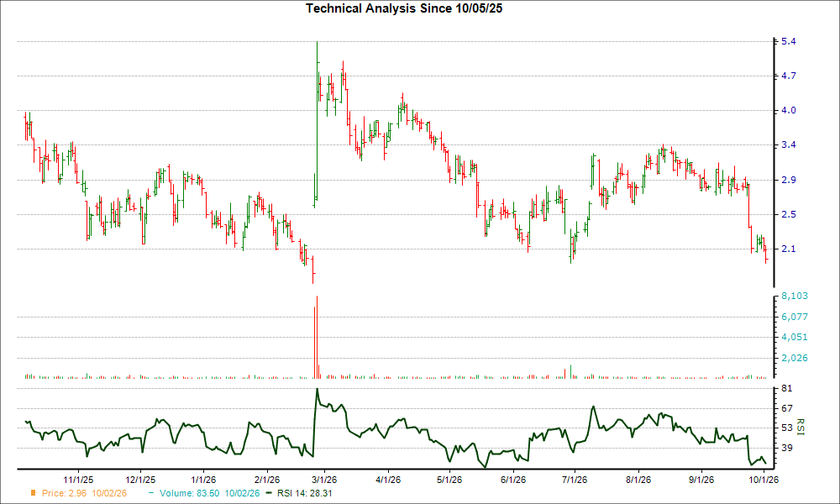The height and width of the screenshot is (504, 840).
Task: Click the 1/1/26 date axis label
Action: coord(203,480)
